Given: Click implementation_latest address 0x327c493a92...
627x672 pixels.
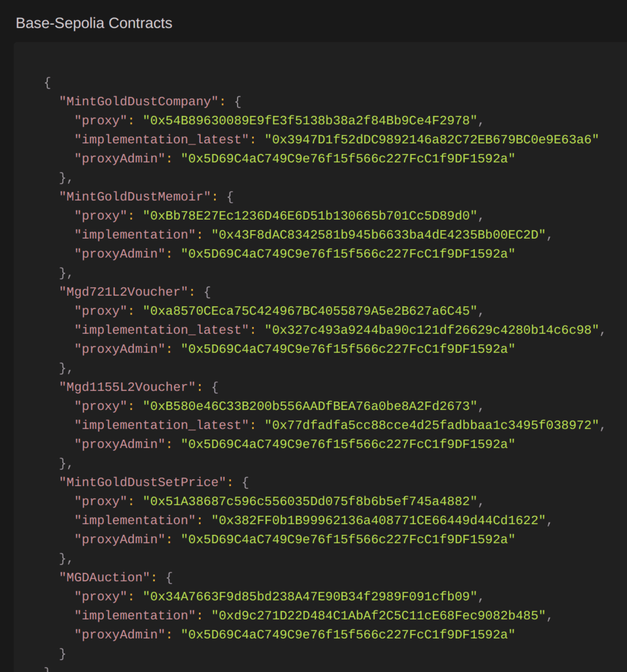Looking at the screenshot, I should (x=432, y=330).
